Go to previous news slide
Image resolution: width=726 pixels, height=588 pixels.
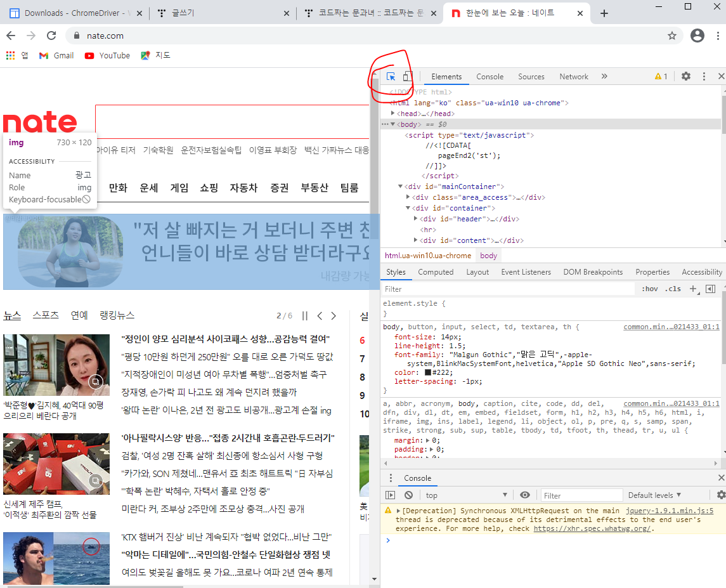(x=320, y=315)
